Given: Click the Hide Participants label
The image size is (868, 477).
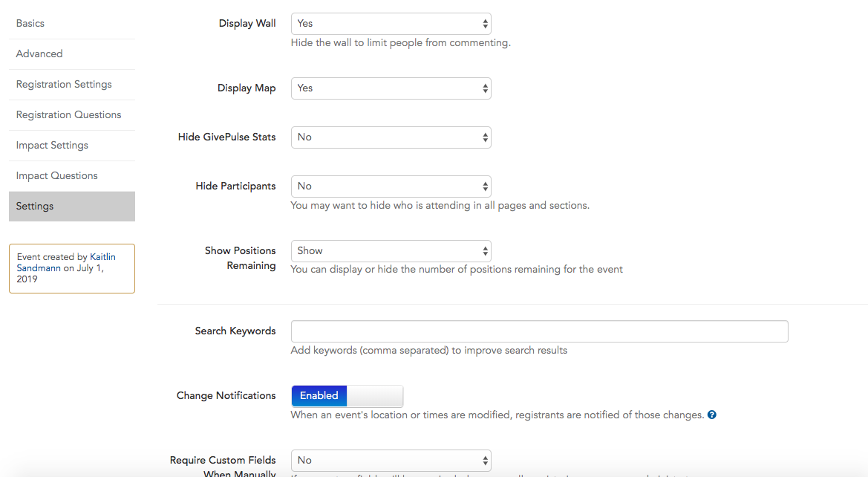Looking at the screenshot, I should coord(235,186).
